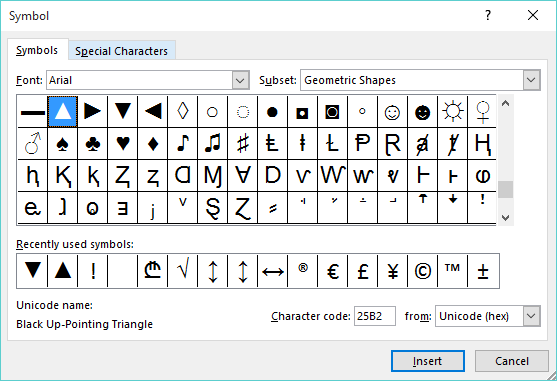Click scroll up arrow of symbol grid
The width and height of the screenshot is (557, 381).
[505, 104]
